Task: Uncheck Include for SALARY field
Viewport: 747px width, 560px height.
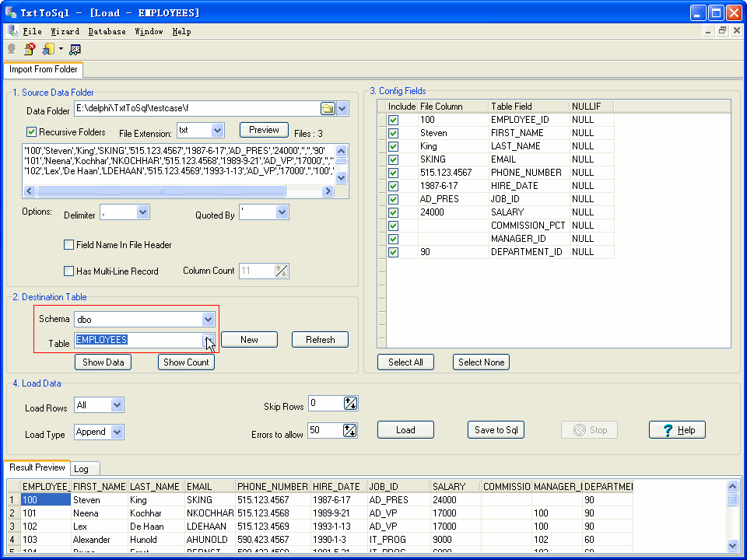Action: coord(393,212)
